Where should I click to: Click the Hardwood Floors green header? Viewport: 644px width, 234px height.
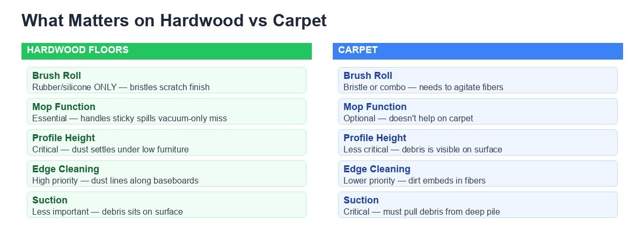pyautogui.click(x=166, y=51)
